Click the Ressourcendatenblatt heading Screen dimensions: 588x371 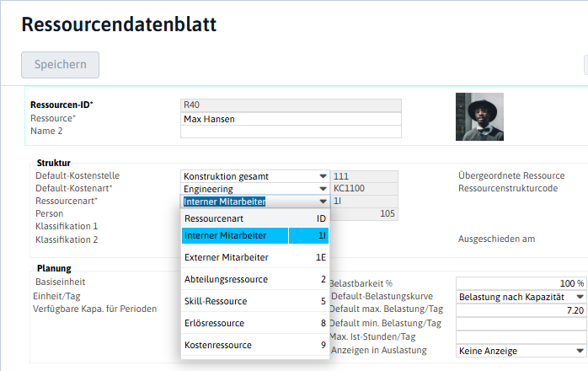point(119,24)
